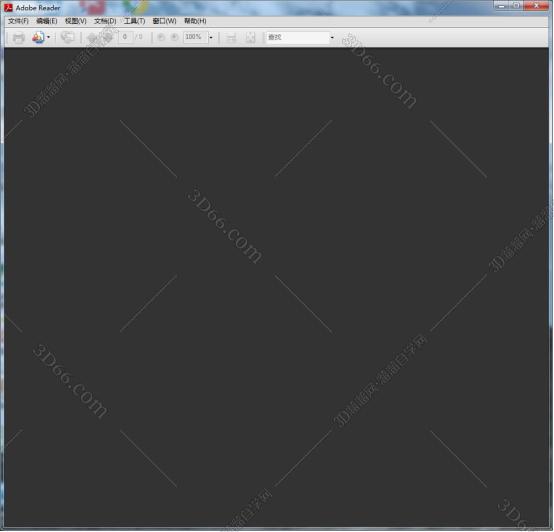Open the find options dropdown arrow
Image resolution: width=554 pixels, height=532 pixels.
pyautogui.click(x=332, y=37)
